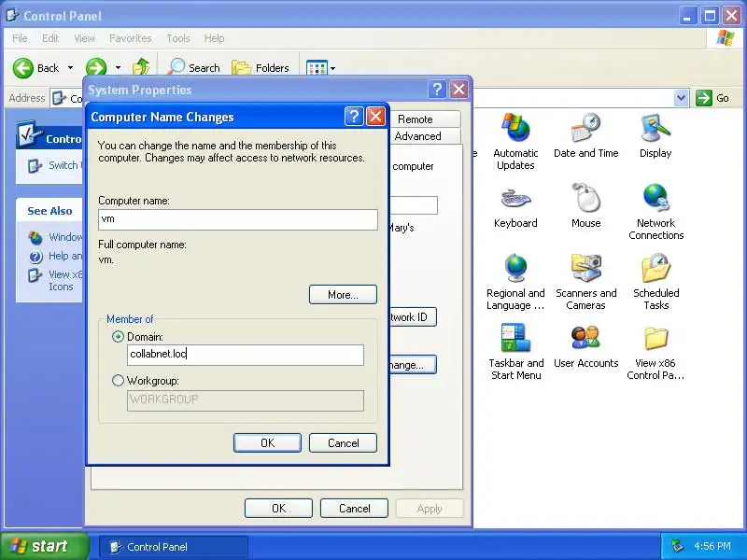Open the File menu
This screenshot has height=560, width=747.
click(20, 38)
